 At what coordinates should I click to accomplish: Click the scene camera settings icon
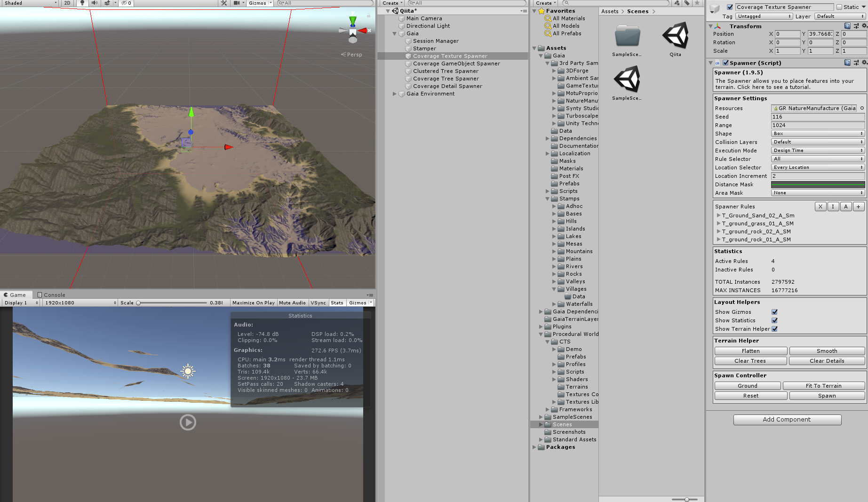pos(237,3)
